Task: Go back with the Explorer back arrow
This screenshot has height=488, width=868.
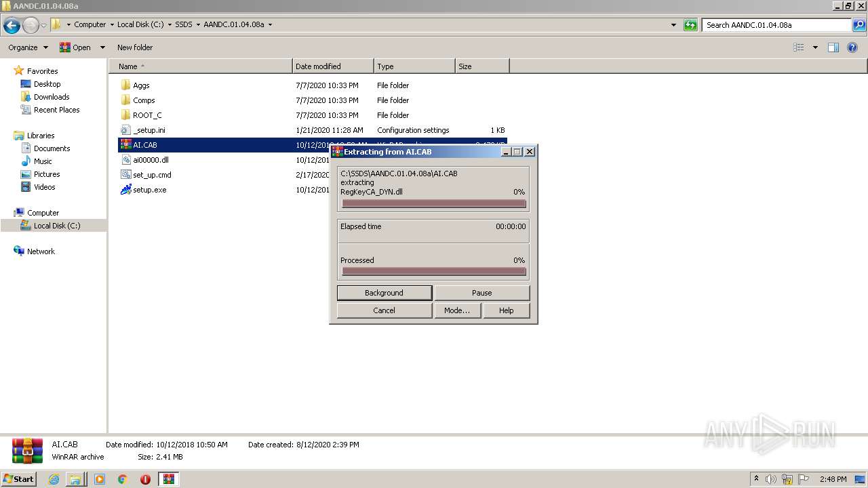Action: coord(12,26)
